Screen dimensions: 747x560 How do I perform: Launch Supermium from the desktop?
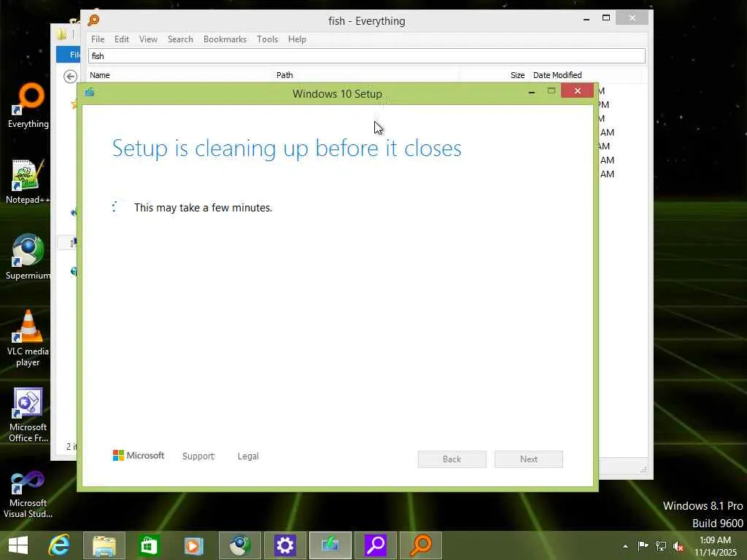click(x=28, y=257)
